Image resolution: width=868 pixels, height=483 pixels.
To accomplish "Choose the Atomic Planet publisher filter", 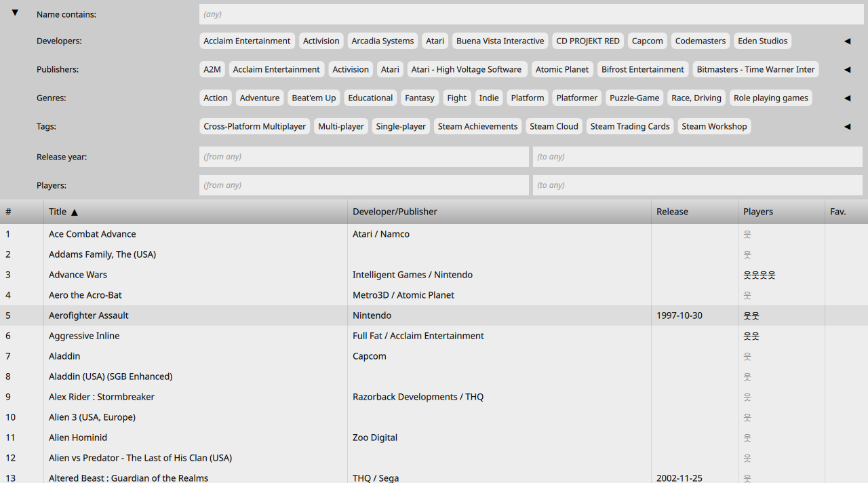I will pyautogui.click(x=562, y=69).
